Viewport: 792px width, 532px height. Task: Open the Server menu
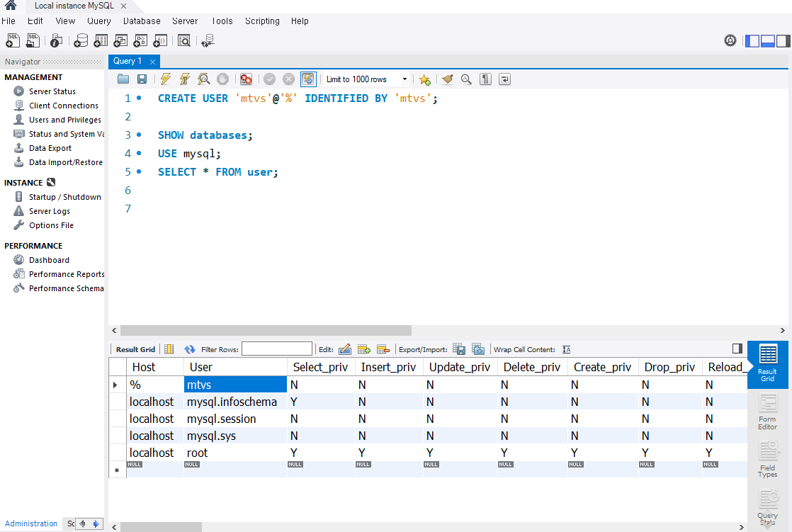tap(185, 21)
